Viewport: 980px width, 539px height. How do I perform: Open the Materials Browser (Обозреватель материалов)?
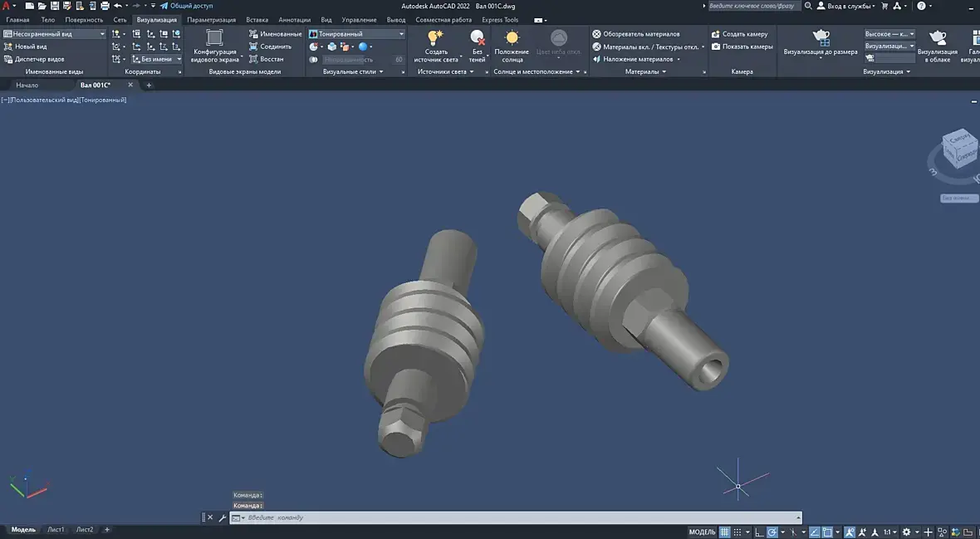(636, 34)
